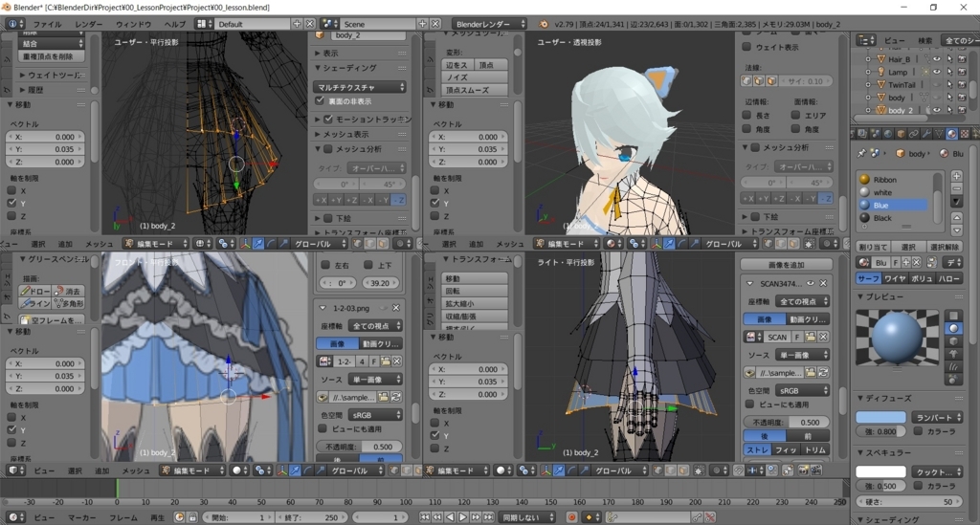
Task: Click Blender info editor icon top-left
Action: [x=13, y=24]
